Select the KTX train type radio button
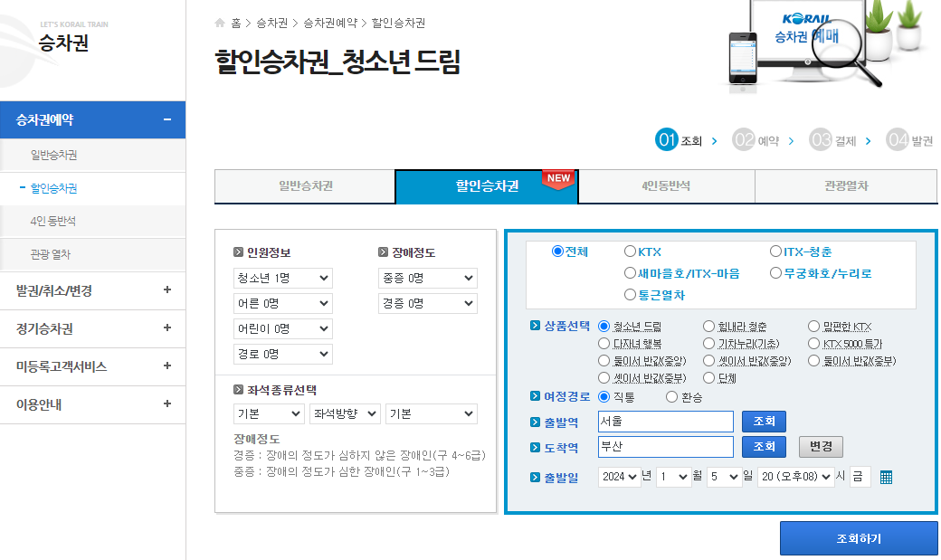The height and width of the screenshot is (560, 941). pos(630,252)
